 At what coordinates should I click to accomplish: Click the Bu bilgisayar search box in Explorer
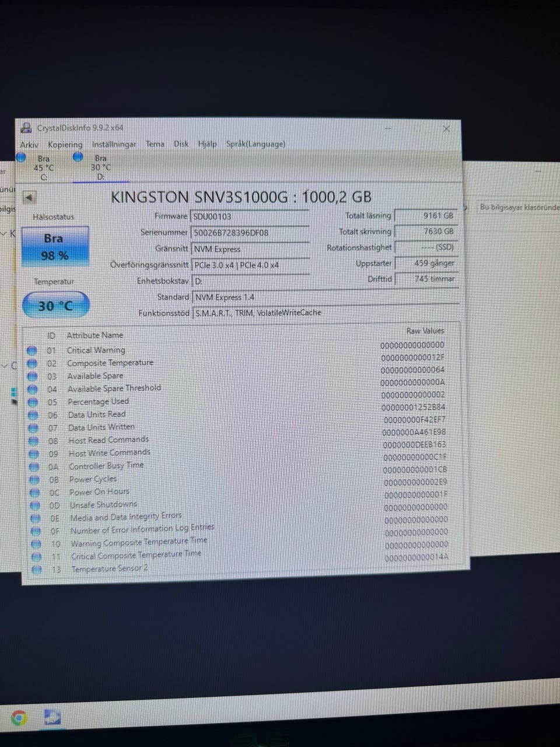pyautogui.click(x=518, y=207)
